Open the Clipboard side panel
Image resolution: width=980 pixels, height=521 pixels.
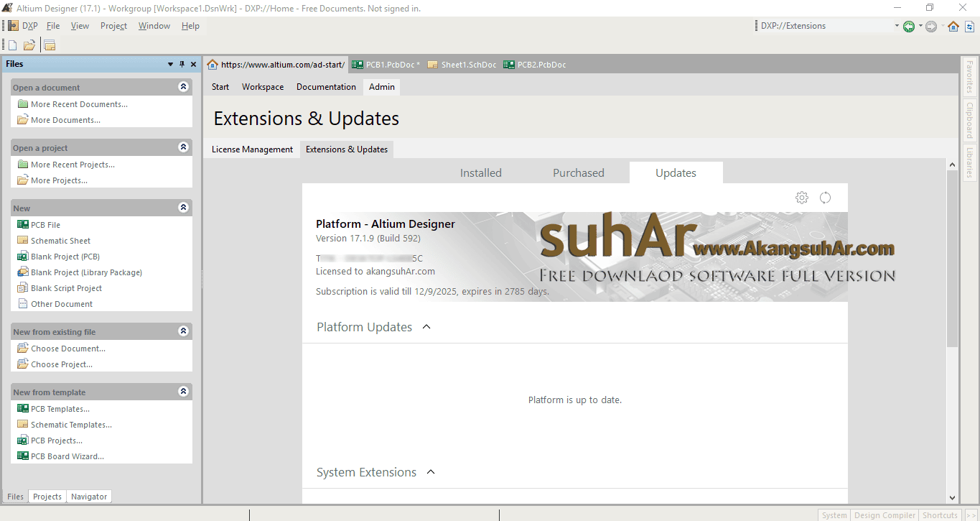pyautogui.click(x=969, y=120)
